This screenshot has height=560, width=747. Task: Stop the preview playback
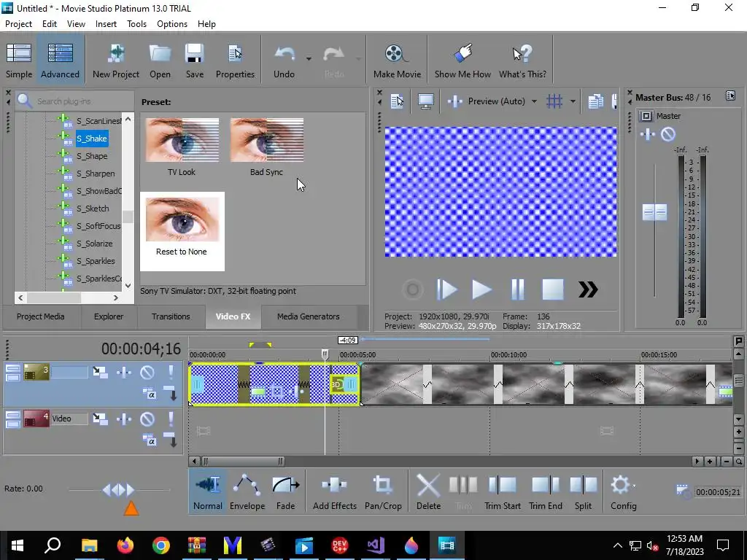pyautogui.click(x=553, y=289)
